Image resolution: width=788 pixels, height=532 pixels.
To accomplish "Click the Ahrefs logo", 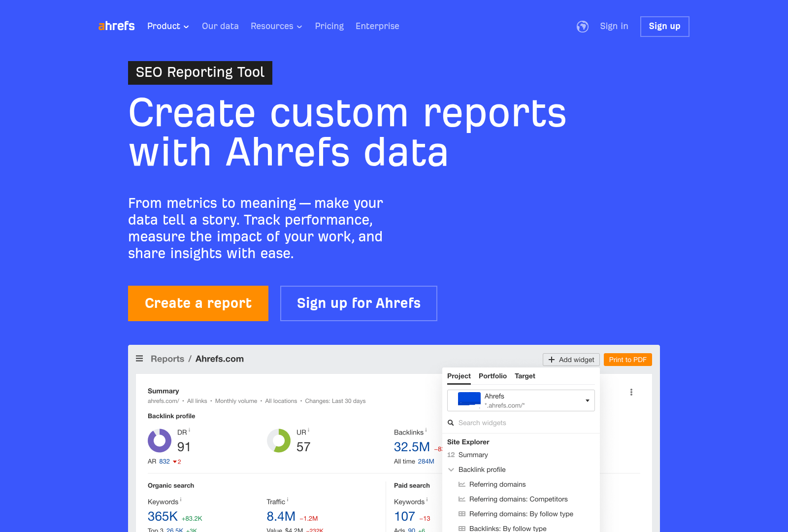I will tap(116, 26).
